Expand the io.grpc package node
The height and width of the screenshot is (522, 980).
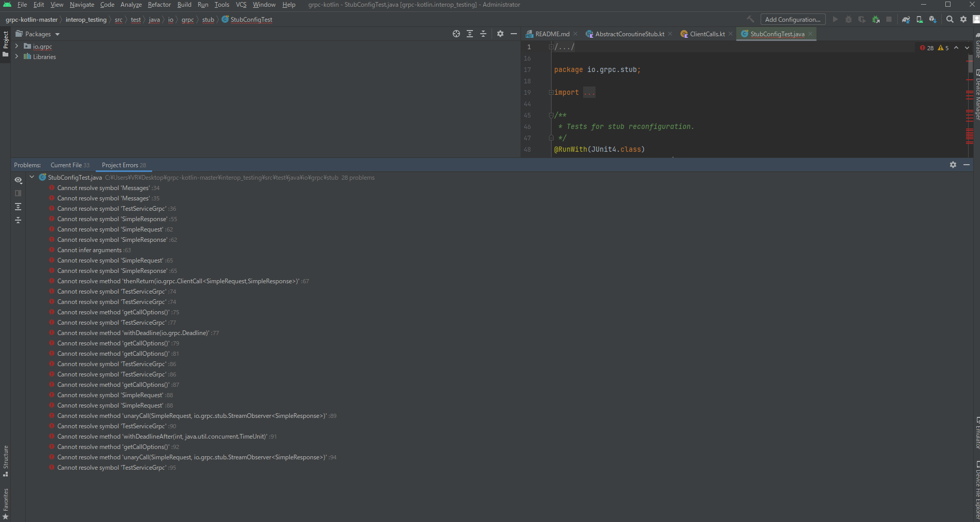17,46
